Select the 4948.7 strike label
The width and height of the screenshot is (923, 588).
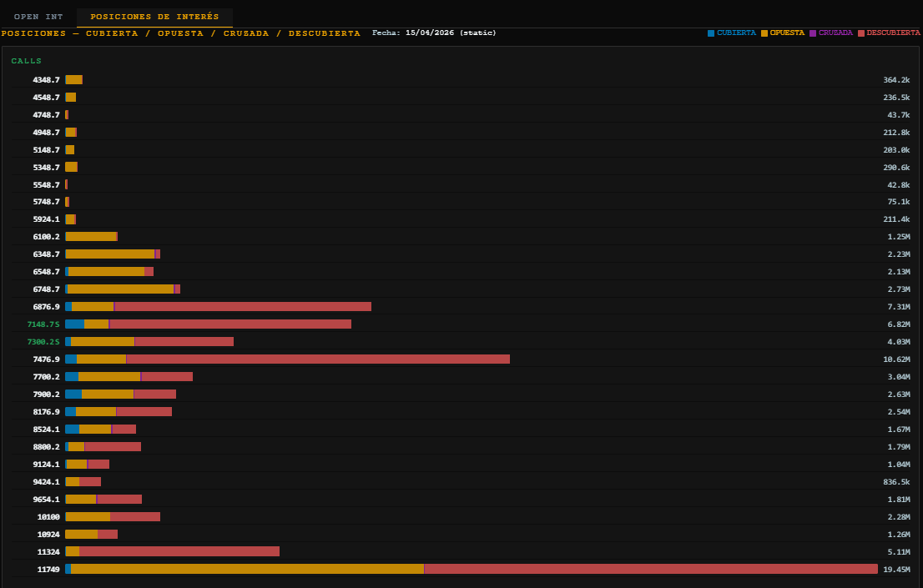[46, 133]
